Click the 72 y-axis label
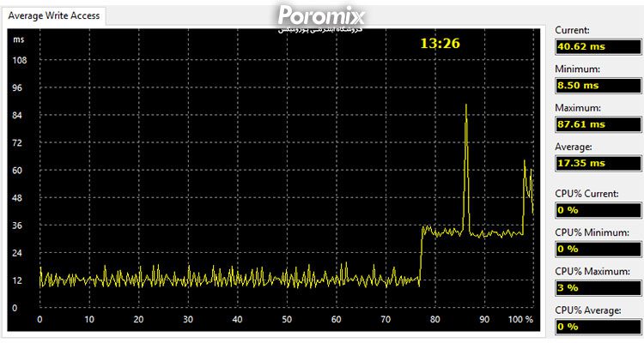 tap(17, 143)
